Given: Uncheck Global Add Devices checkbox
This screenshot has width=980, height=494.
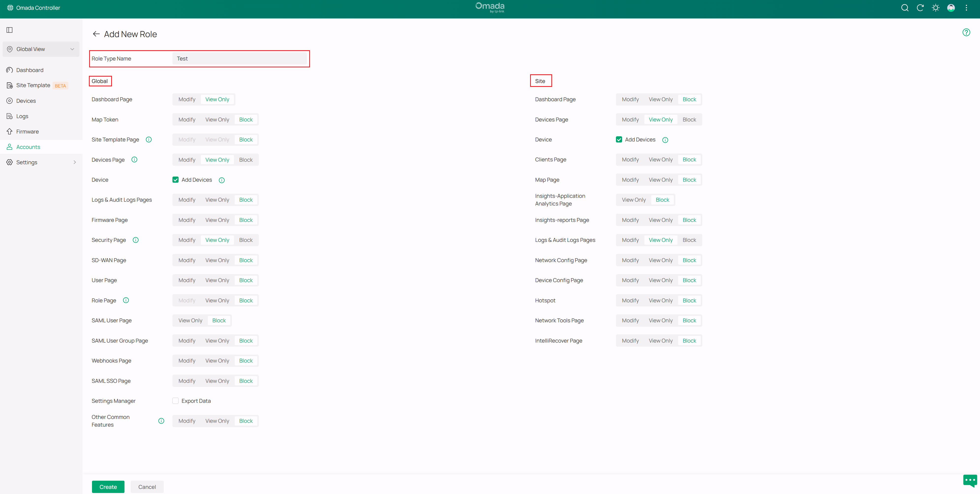Looking at the screenshot, I should [175, 180].
